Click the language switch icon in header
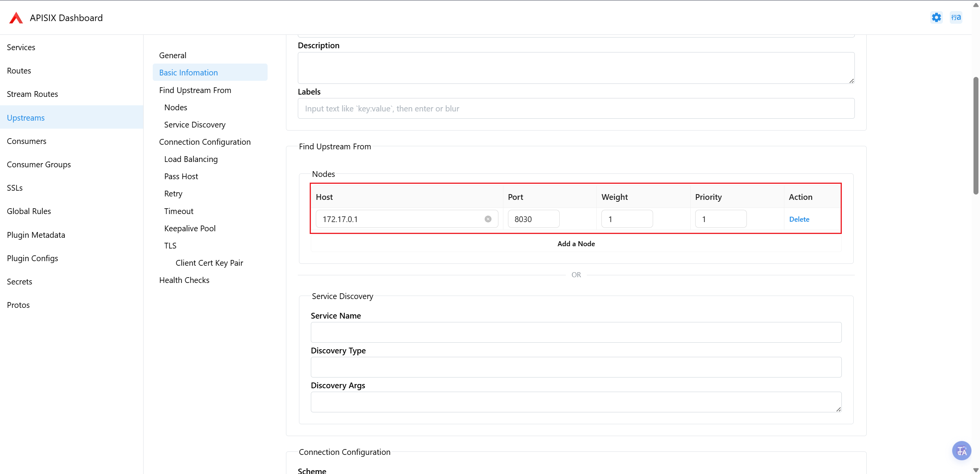This screenshot has width=980, height=474. [x=956, y=18]
